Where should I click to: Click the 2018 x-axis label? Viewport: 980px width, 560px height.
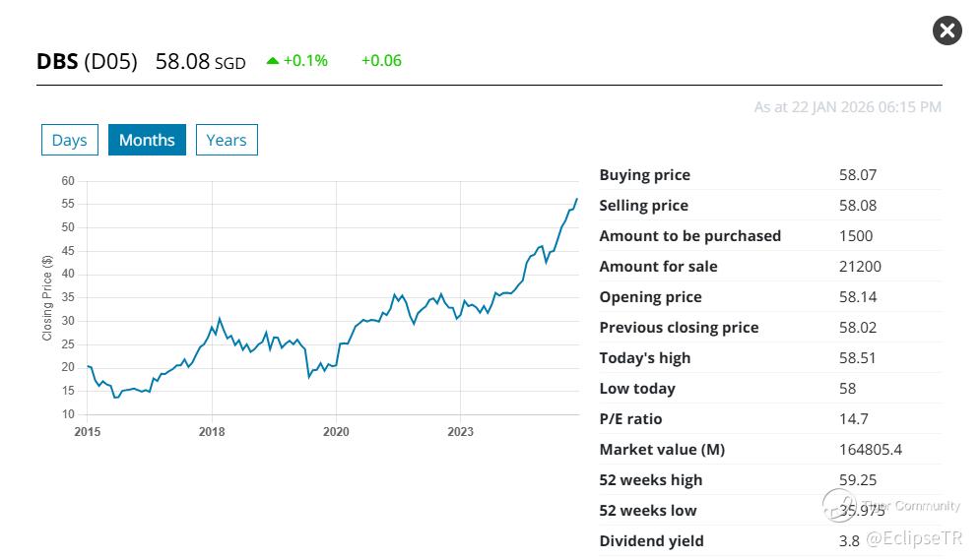[x=212, y=431]
